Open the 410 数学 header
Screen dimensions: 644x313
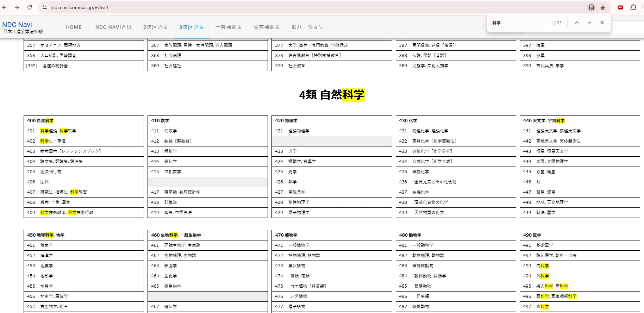(208, 120)
